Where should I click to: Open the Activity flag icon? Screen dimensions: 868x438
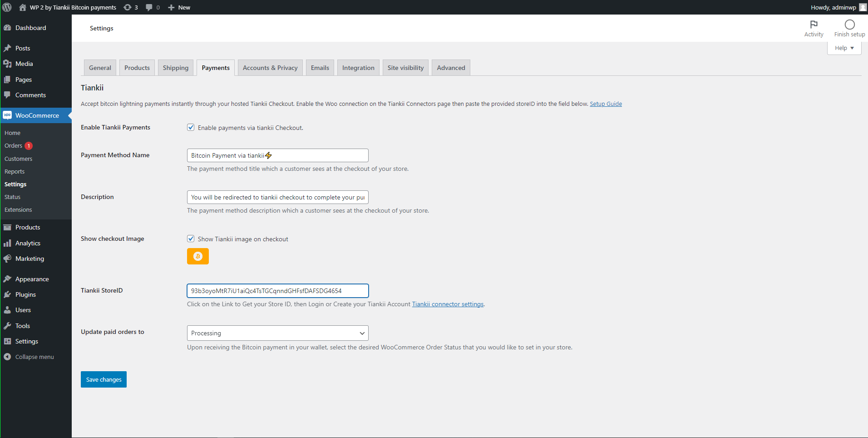tap(814, 24)
